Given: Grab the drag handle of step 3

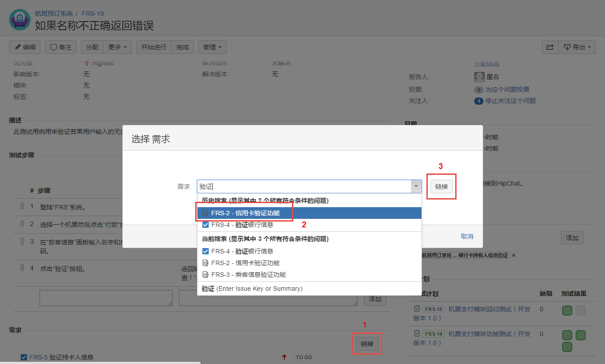Looking at the screenshot, I should coord(21,241).
